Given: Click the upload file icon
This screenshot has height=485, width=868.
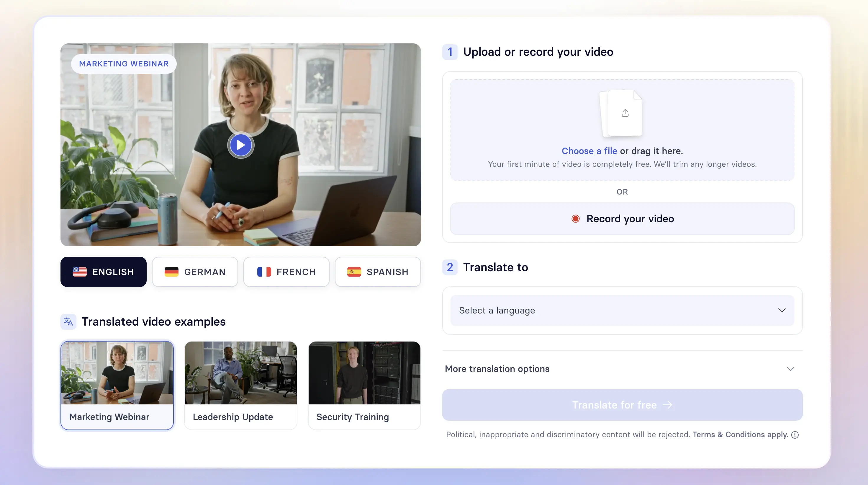Looking at the screenshot, I should click(625, 113).
